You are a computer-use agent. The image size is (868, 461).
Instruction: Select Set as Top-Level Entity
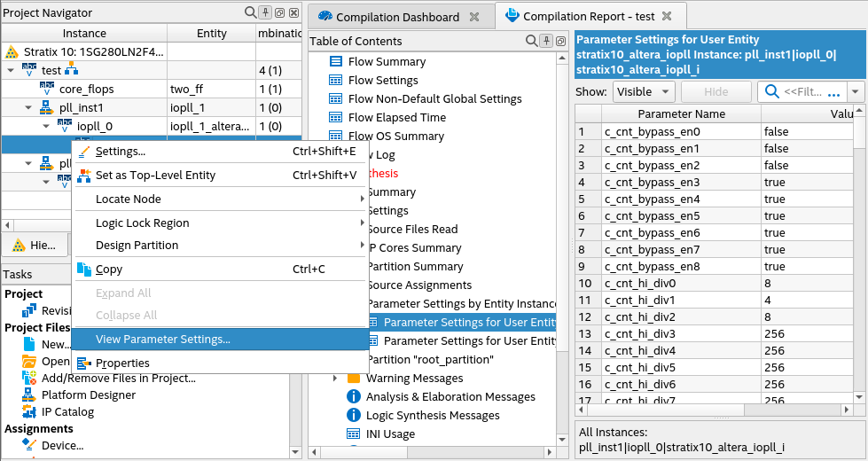[155, 175]
